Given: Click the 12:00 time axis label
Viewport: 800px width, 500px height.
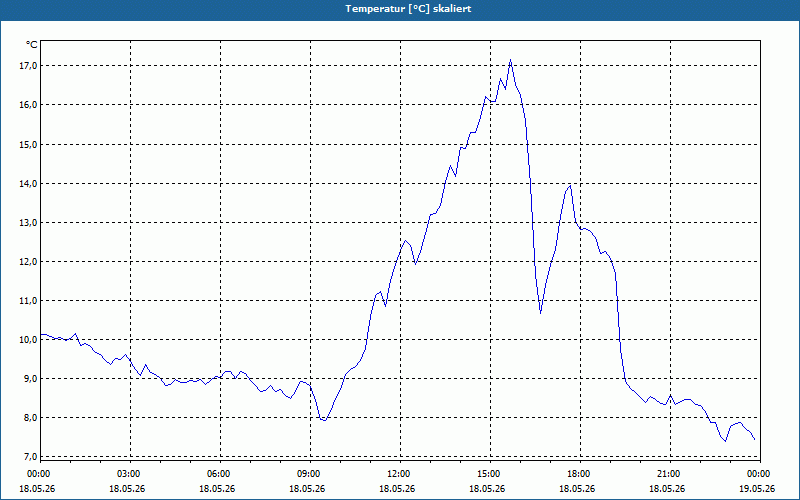Looking at the screenshot, I should click(x=401, y=474).
